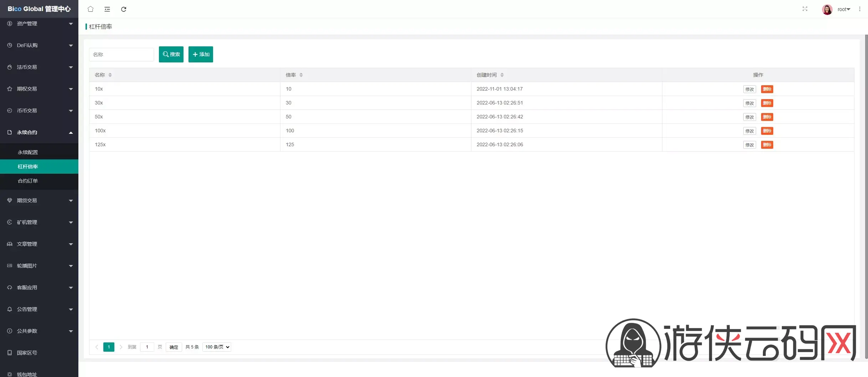The width and height of the screenshot is (868, 377).
Task: Focus the 名称 search input field
Action: pos(121,55)
